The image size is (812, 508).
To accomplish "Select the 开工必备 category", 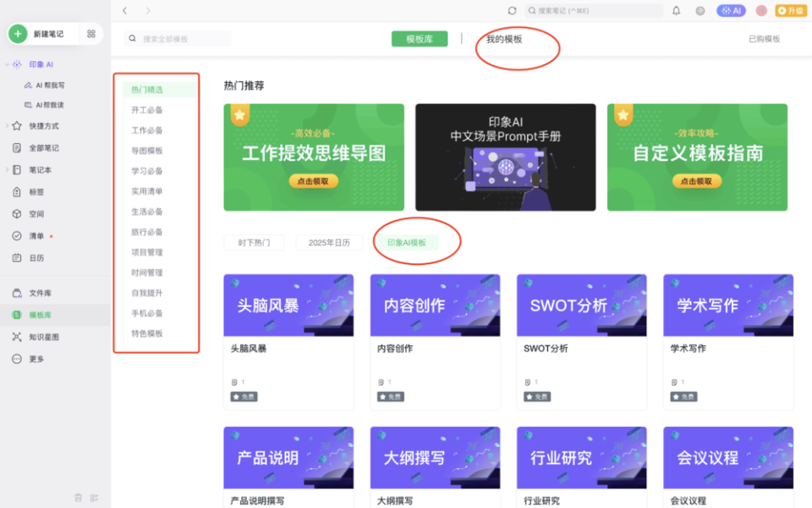I will 147,110.
